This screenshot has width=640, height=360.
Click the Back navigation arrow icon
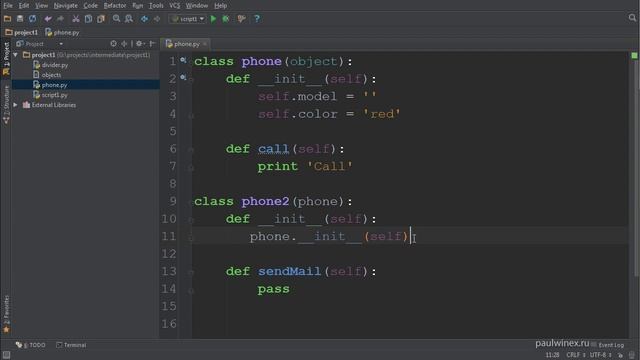pyautogui.click(x=144, y=19)
